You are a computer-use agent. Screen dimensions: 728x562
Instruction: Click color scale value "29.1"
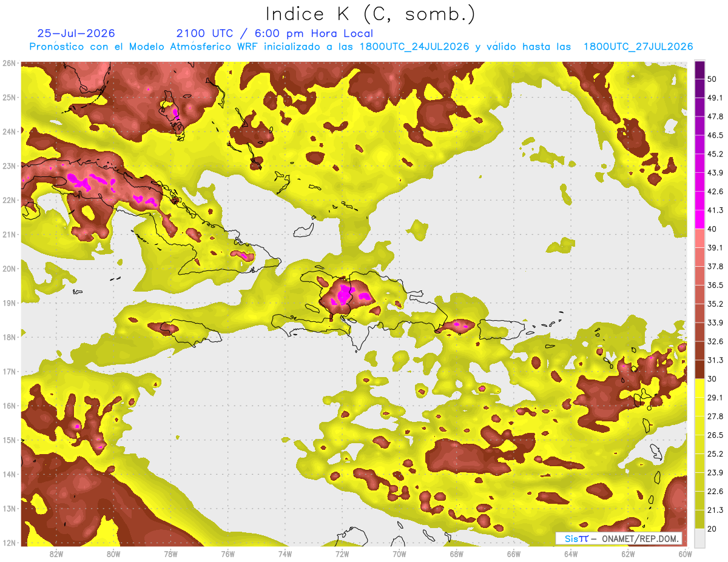716,398
